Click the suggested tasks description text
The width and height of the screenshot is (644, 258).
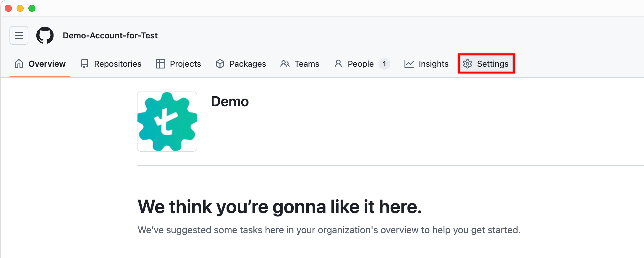click(x=329, y=230)
